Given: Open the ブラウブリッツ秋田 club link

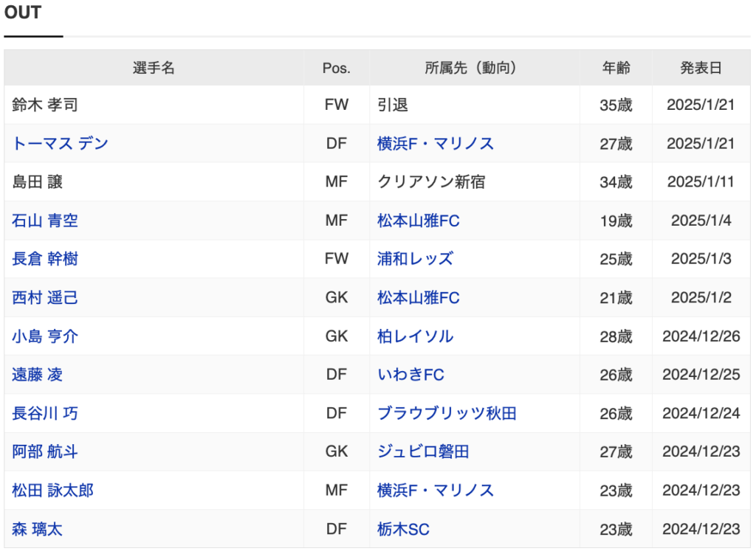Looking at the screenshot, I should click(447, 413).
